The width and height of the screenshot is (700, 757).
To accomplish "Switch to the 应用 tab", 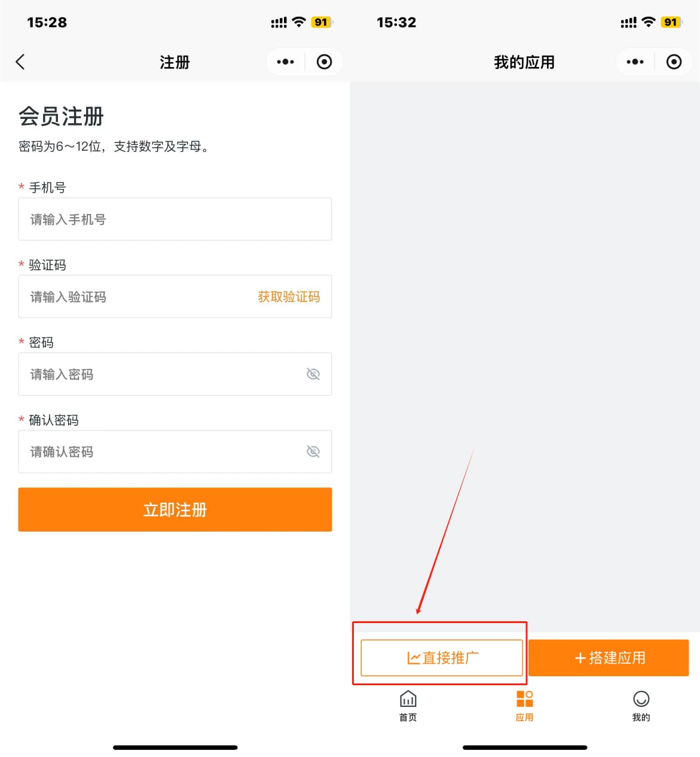I will 524,706.
